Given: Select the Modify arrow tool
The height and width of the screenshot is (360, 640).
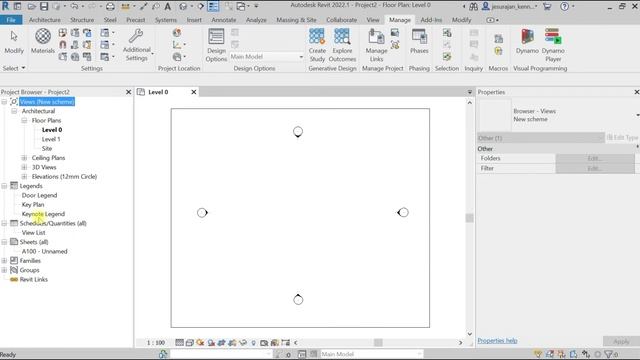Looking at the screenshot, I should [x=14, y=42].
